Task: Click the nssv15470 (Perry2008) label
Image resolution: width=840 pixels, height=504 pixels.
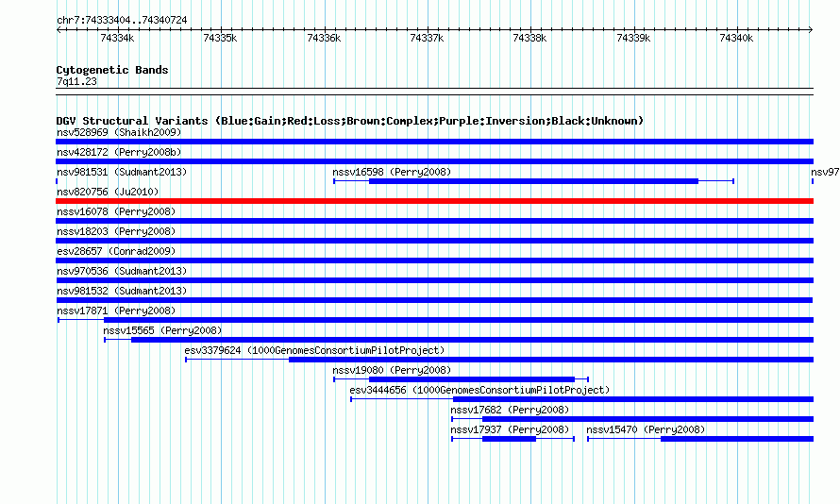Action: pyautogui.click(x=646, y=429)
